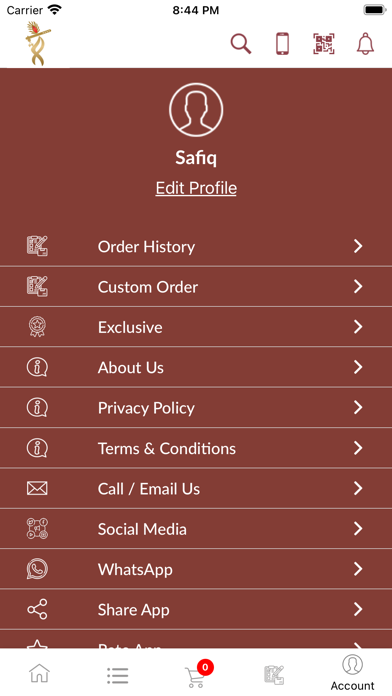
Task: Go to Home via house icon
Action: tap(40, 673)
